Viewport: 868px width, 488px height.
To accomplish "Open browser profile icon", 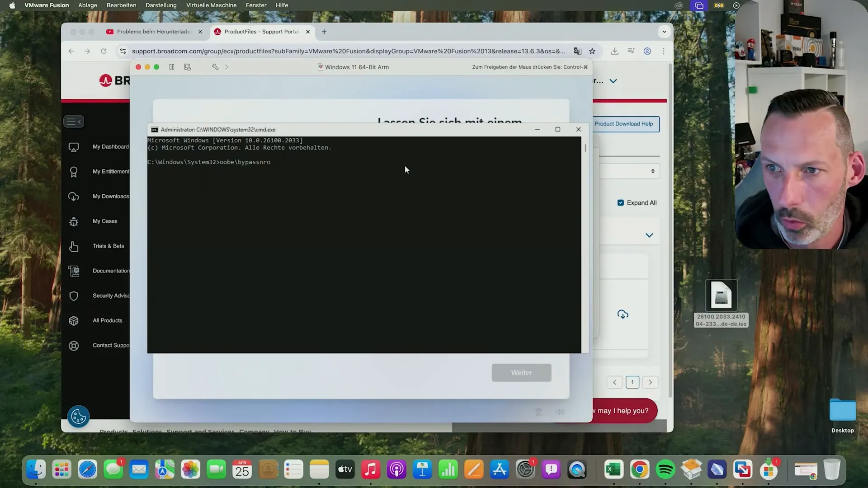I will (x=647, y=51).
